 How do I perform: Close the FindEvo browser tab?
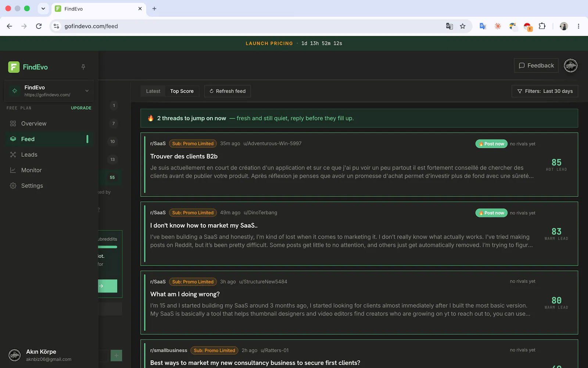[x=140, y=8]
